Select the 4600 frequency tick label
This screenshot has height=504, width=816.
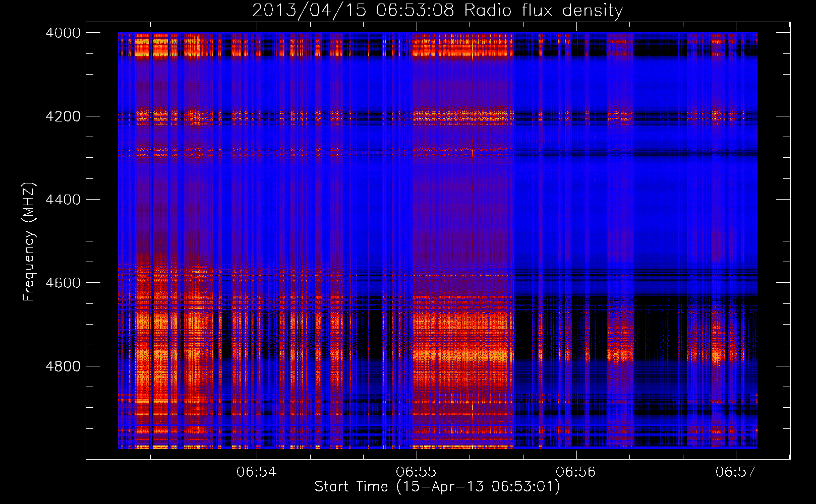pyautogui.click(x=63, y=283)
